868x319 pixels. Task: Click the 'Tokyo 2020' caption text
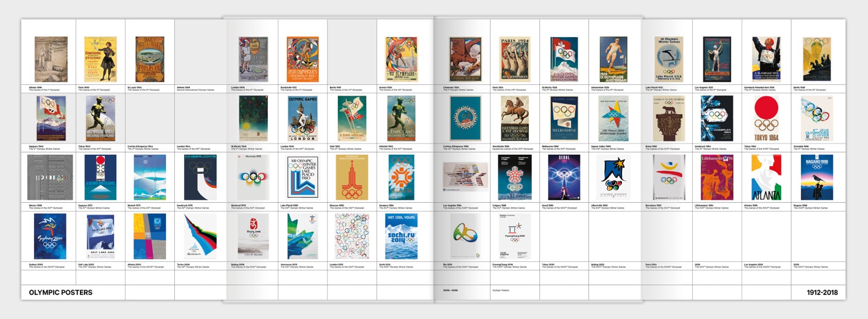point(549,264)
